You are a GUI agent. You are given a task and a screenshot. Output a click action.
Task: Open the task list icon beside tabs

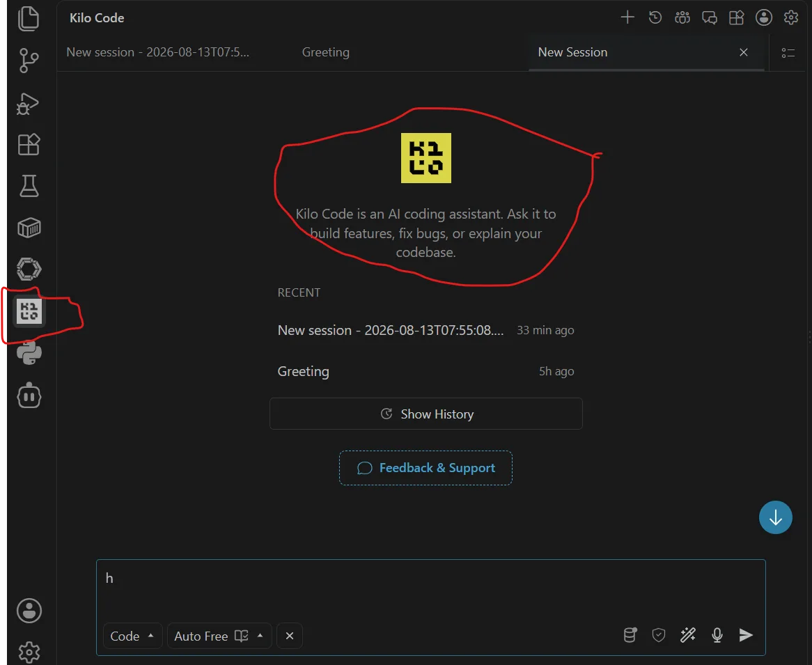(x=788, y=52)
